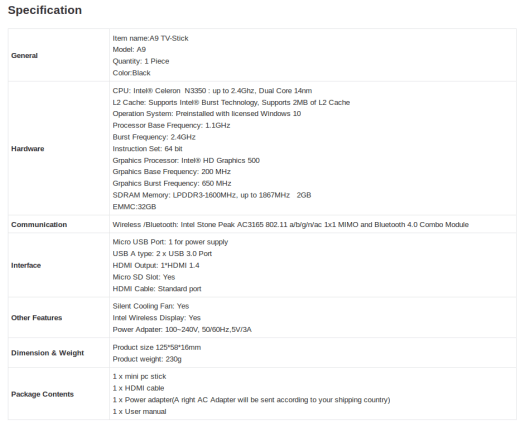This screenshot has height=429, width=525.
Task: Click the Interface row label
Action: tap(26, 266)
